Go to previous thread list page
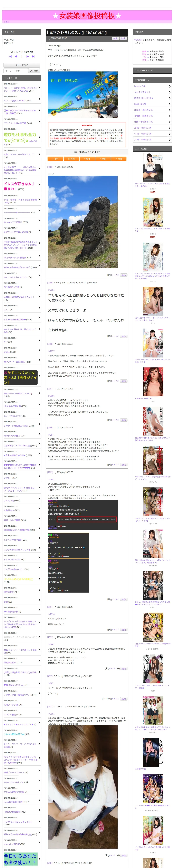Image resolution: width=174 pixels, height=868 pixels. [x=16, y=57]
